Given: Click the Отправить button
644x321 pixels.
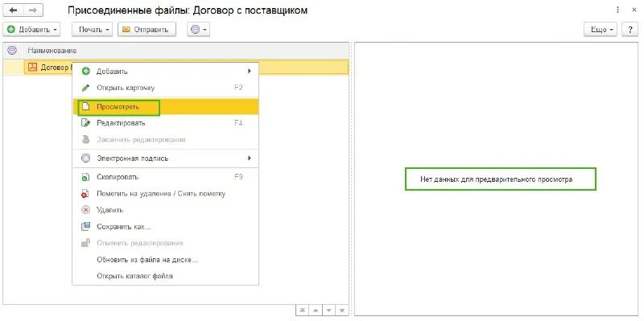Looking at the screenshot, I should [x=147, y=30].
